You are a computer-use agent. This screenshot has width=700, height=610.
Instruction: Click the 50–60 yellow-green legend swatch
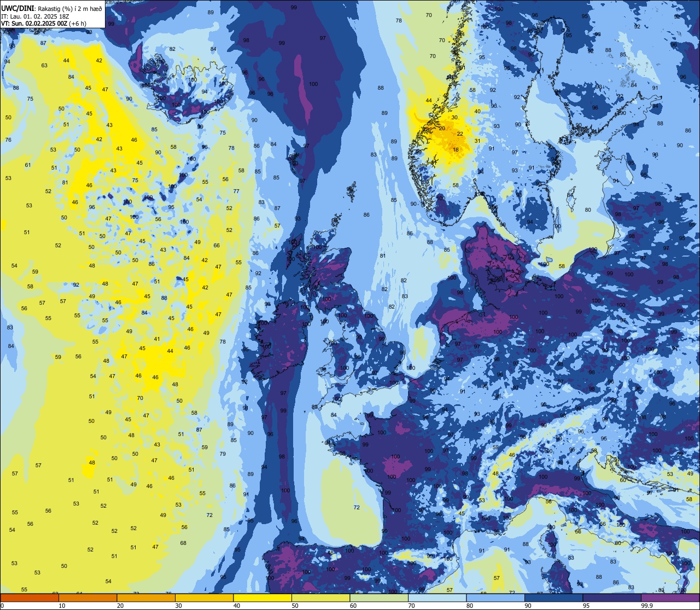click(x=320, y=597)
